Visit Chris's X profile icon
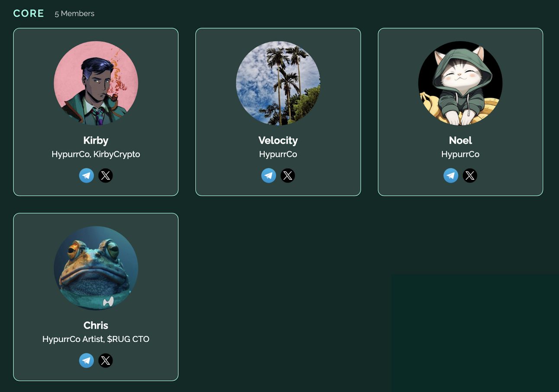This screenshot has width=559, height=392. (106, 360)
